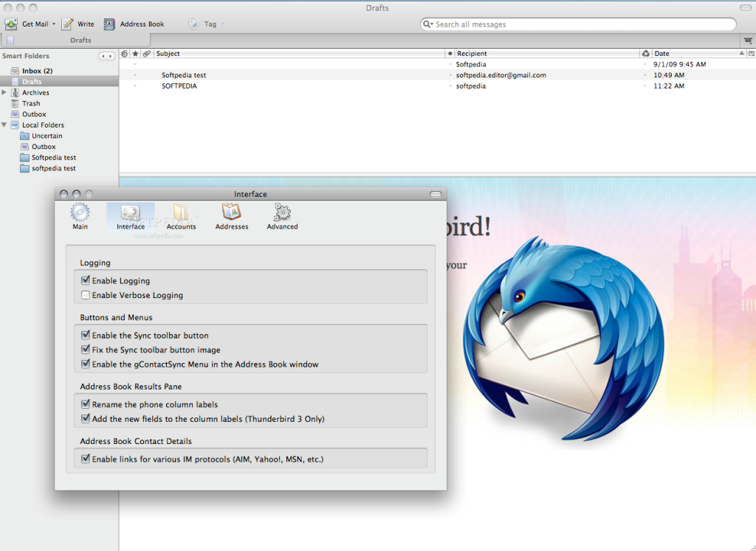Switch to the Addresses preferences tab
The width and height of the screenshot is (756, 551).
[232, 217]
